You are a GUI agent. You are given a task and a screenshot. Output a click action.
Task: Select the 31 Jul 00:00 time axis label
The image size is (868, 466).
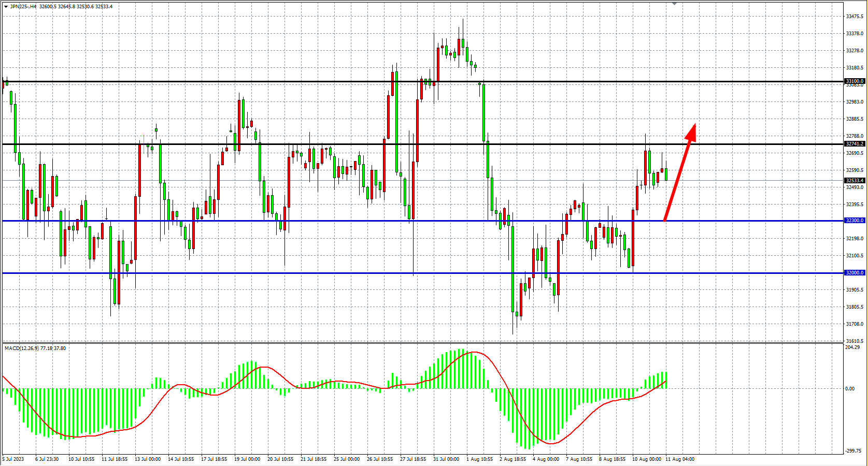point(446,459)
